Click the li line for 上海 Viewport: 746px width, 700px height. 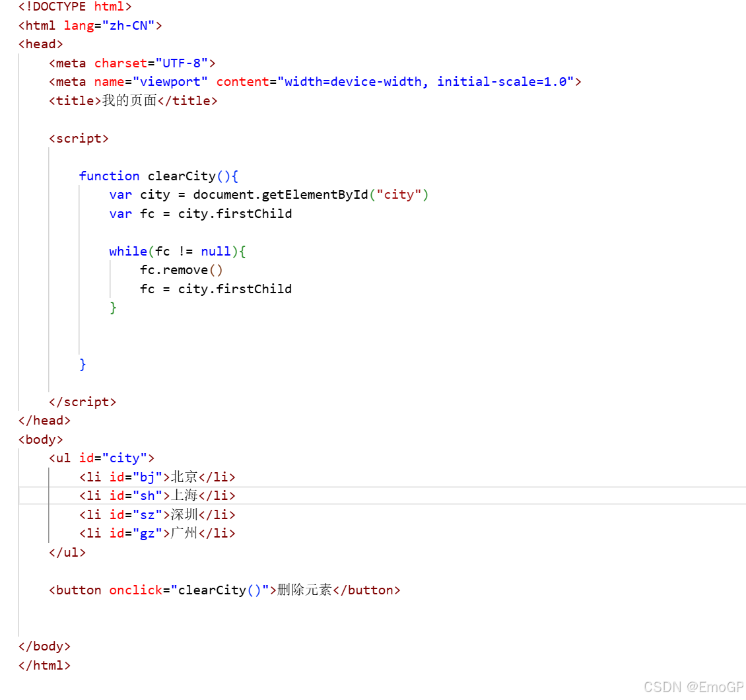(158, 496)
